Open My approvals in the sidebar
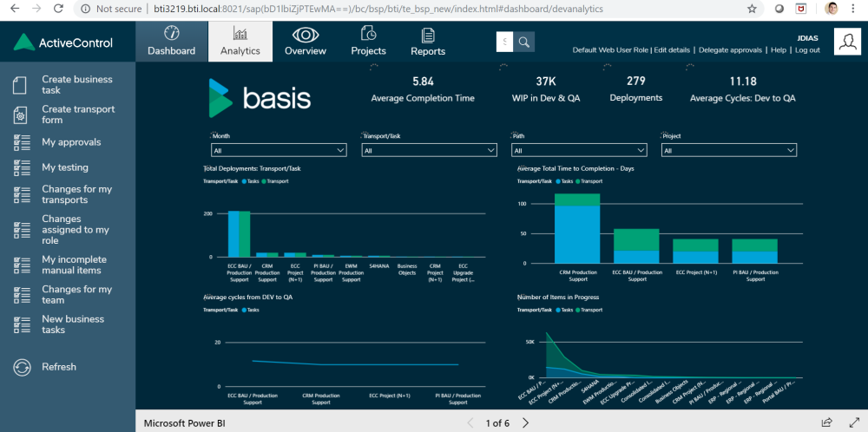Viewport: 868px width, 432px height. pos(71,142)
